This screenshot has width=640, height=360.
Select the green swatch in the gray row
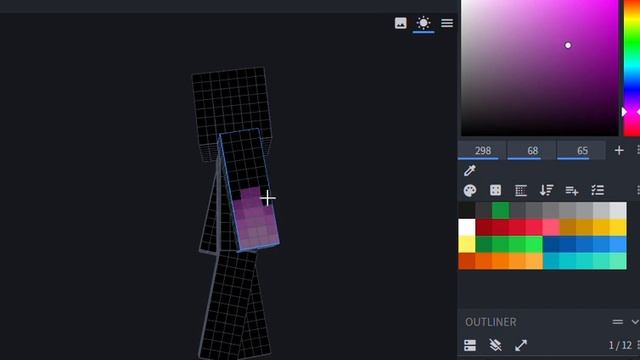click(x=500, y=210)
